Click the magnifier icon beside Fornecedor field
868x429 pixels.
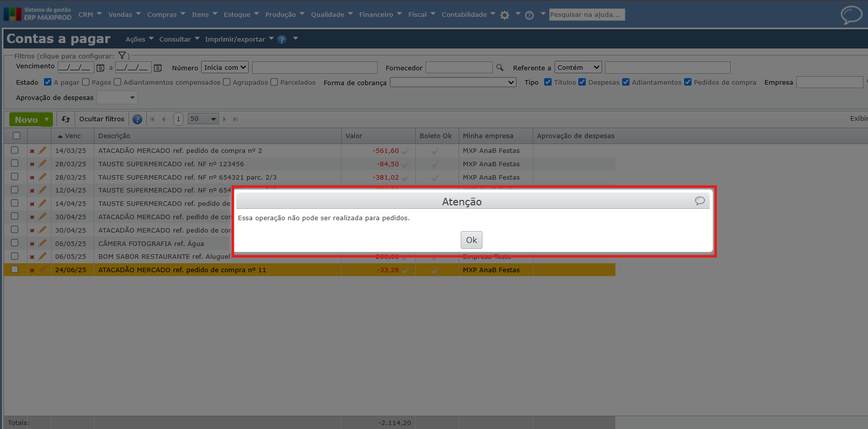pos(500,67)
